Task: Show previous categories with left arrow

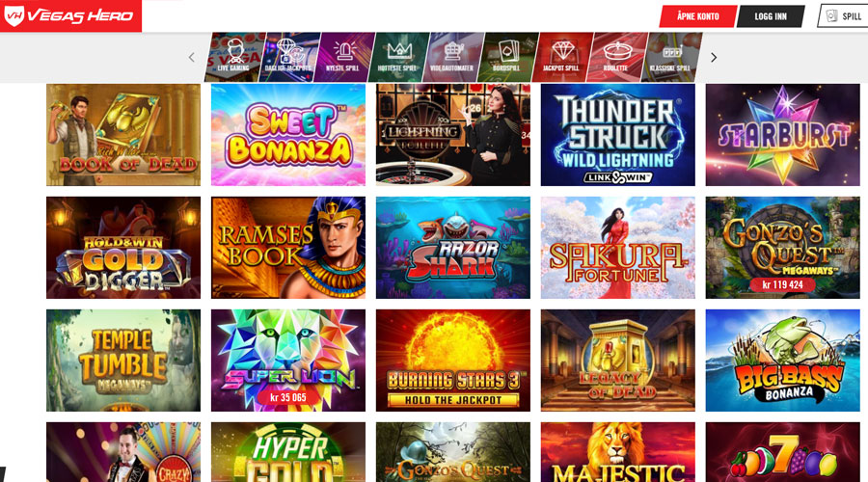Action: pyautogui.click(x=192, y=57)
